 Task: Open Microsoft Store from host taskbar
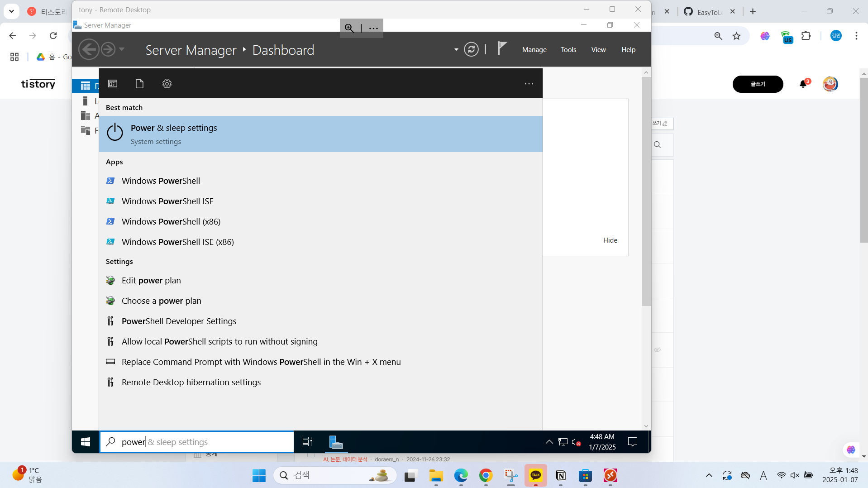(x=585, y=475)
